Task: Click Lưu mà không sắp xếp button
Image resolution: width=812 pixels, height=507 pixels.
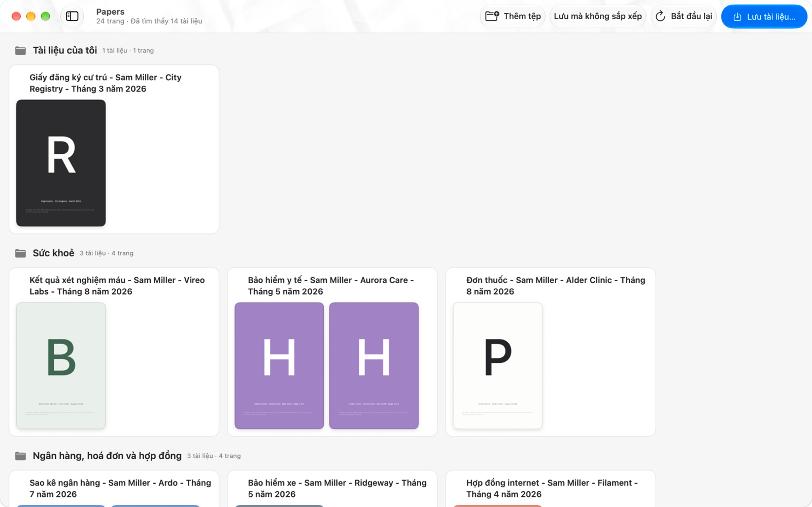Action: point(598,16)
